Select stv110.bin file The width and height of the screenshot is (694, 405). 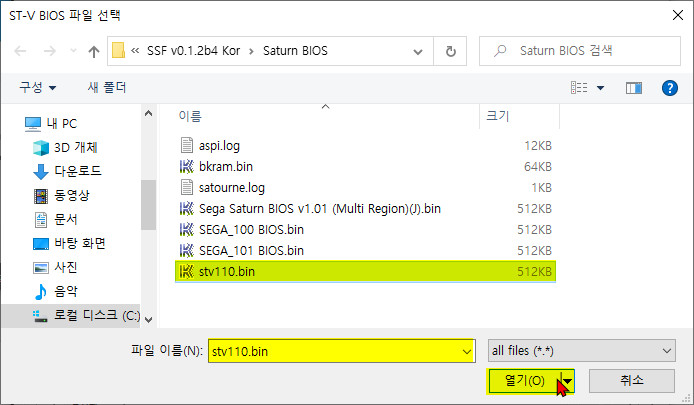pyautogui.click(x=366, y=271)
